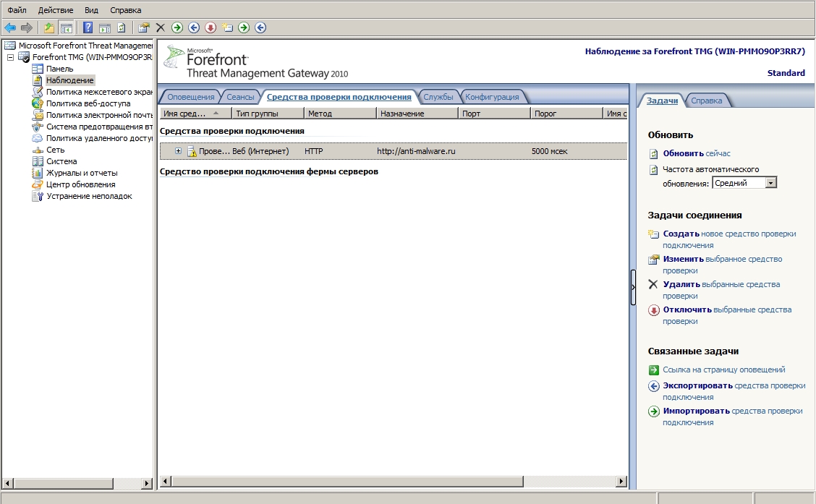Open the Файл menu

pyautogui.click(x=17, y=10)
